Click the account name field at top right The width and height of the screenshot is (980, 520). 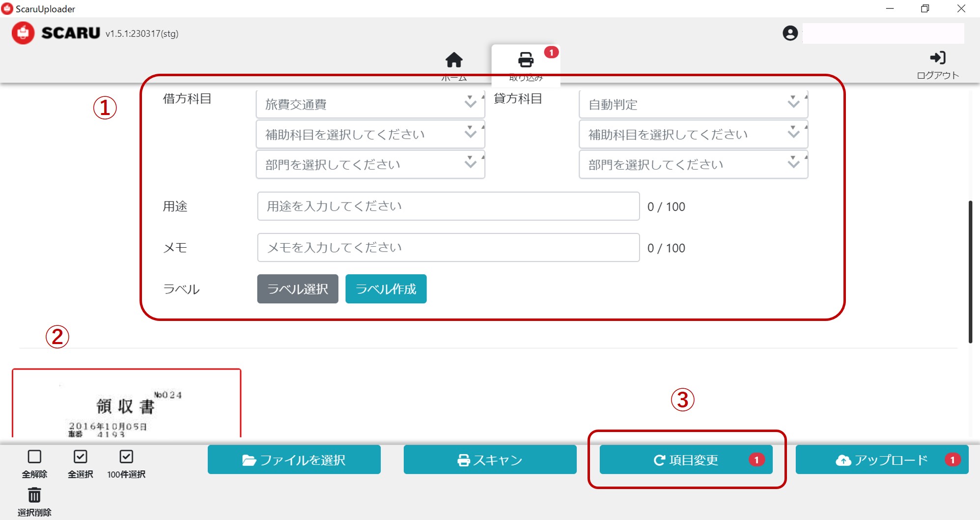tap(883, 33)
